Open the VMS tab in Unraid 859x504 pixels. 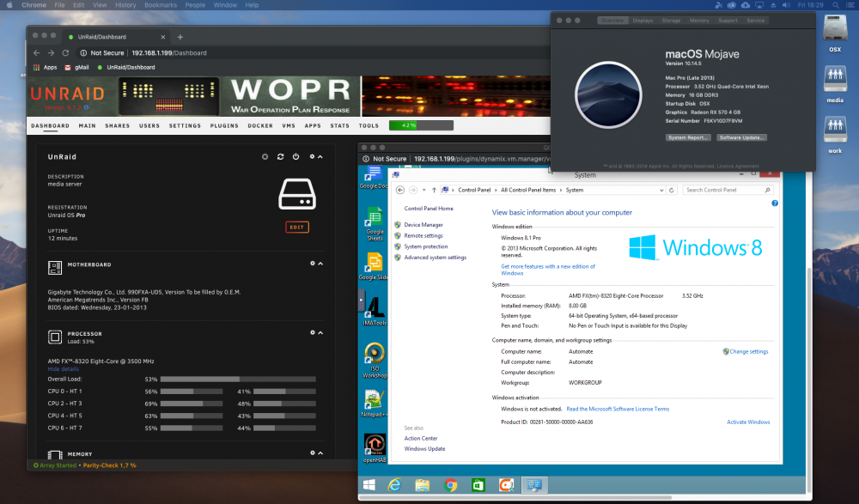pos(289,125)
